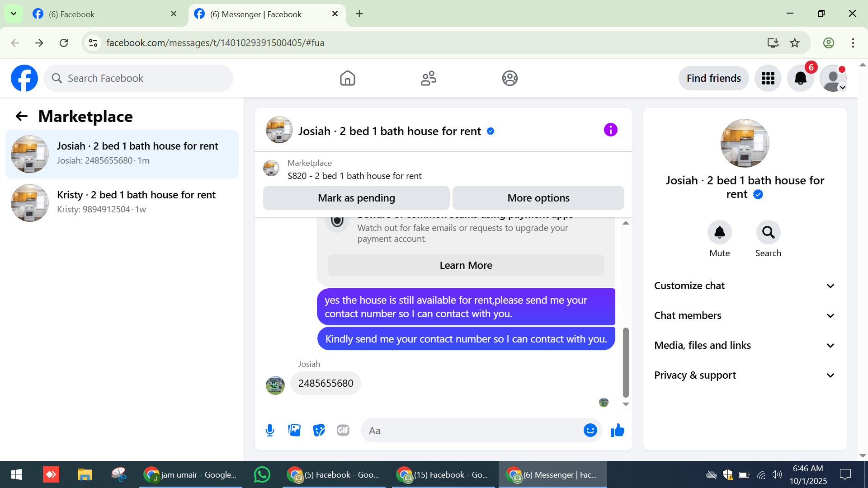Close the (6) Facebook tab

click(x=174, y=14)
